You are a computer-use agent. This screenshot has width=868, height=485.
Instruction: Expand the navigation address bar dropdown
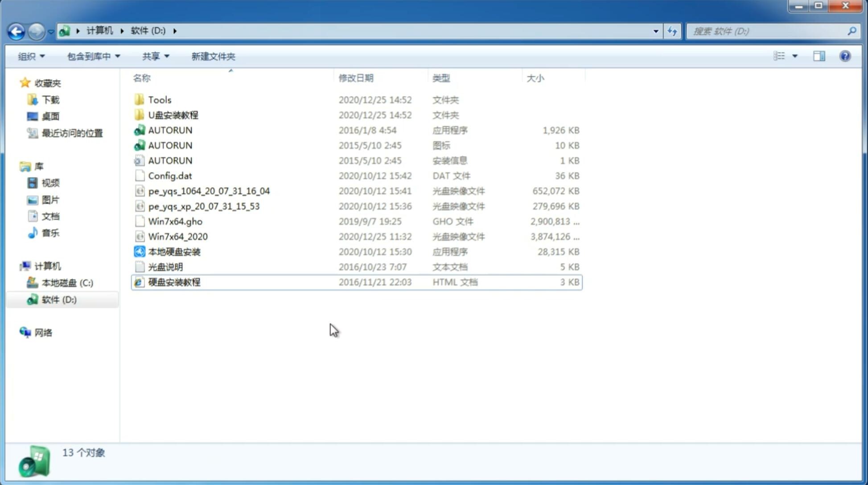[656, 30]
